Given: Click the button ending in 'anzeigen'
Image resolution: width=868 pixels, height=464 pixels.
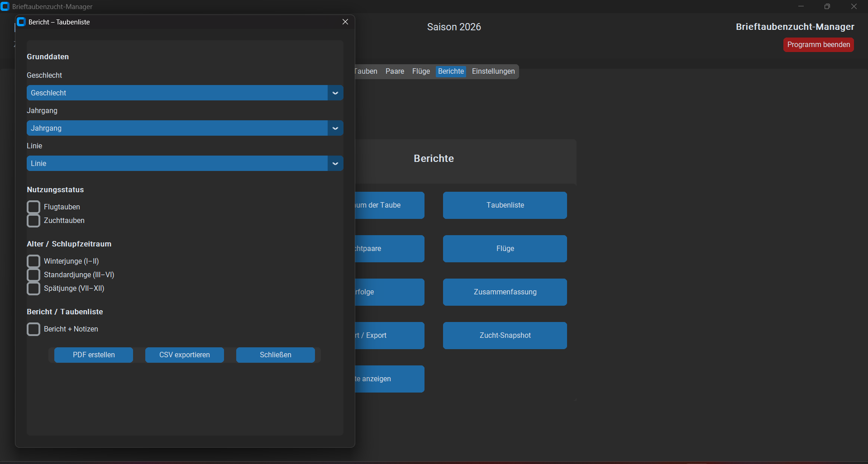Looking at the screenshot, I should pos(390,379).
